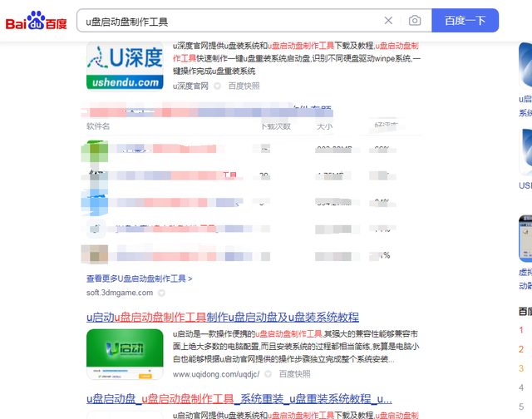Viewport: 532px width, 419px height.
Task: Open the u启动u盘启动盘制作工具 result title
Action: [223, 318]
